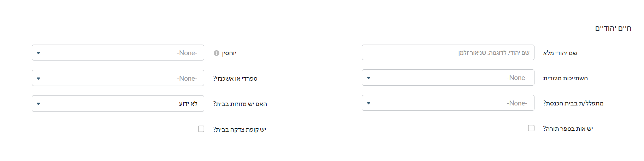
Task: Open the ספרדי או אשכנזי select box
Action: coord(118,78)
